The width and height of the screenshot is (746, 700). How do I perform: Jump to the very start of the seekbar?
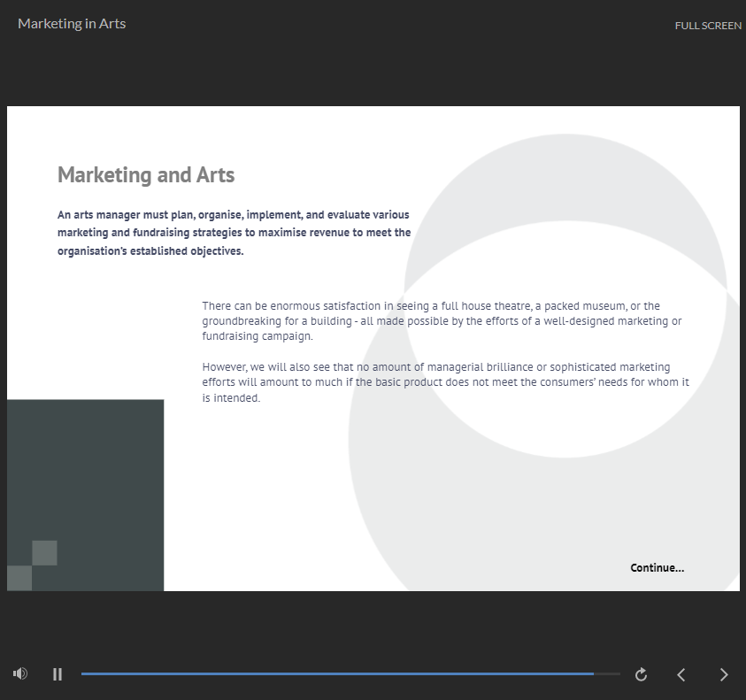[x=82, y=674]
